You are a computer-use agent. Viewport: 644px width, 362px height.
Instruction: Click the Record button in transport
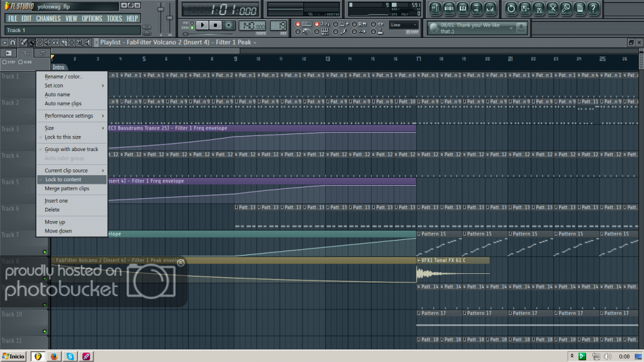tap(229, 25)
